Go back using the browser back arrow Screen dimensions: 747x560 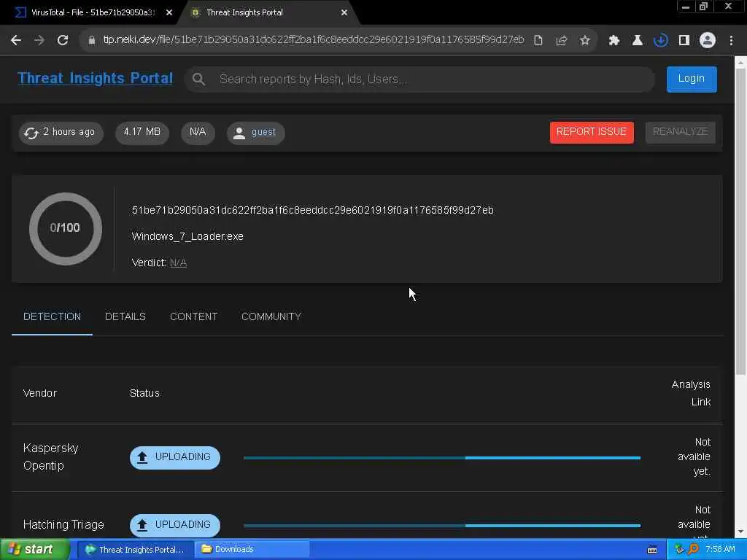(16, 40)
